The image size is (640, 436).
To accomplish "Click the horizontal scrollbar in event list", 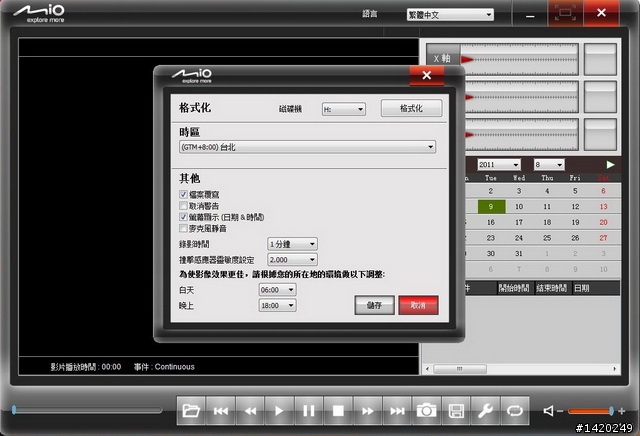I will 460,369.
